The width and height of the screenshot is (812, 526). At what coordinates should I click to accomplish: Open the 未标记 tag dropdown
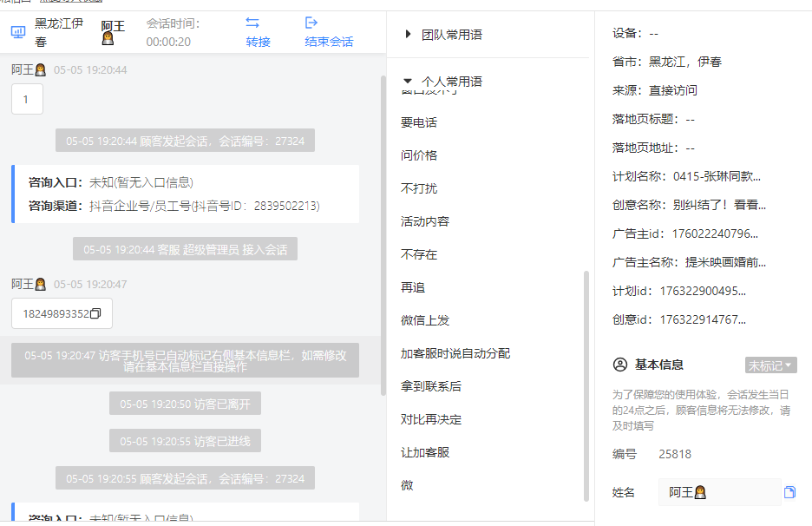point(771,365)
